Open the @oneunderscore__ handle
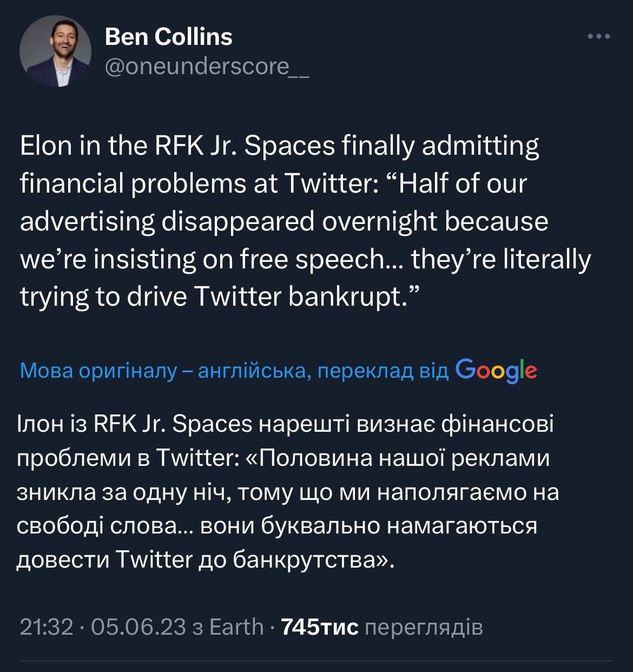Viewport: 633px width, 672px height. coord(207,66)
